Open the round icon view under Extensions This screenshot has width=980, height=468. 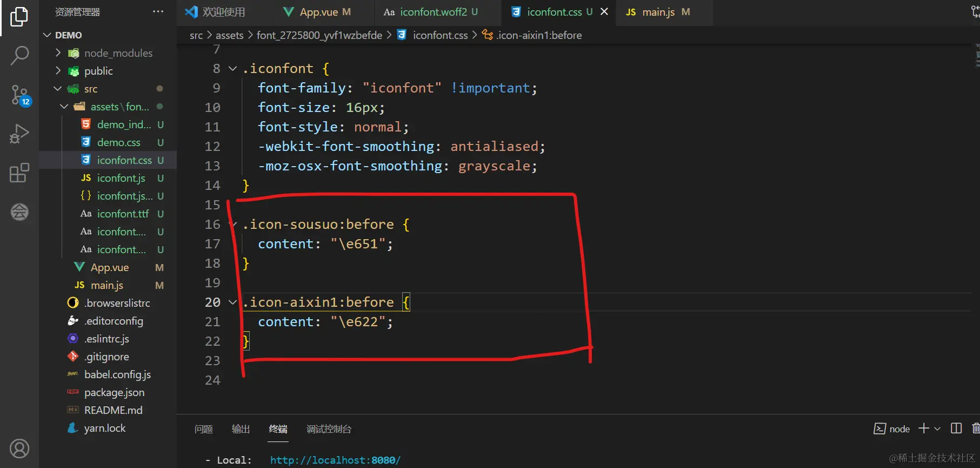tap(19, 212)
